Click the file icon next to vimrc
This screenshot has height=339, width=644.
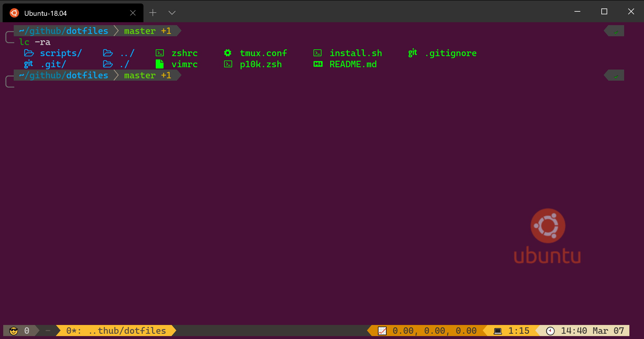tap(160, 64)
